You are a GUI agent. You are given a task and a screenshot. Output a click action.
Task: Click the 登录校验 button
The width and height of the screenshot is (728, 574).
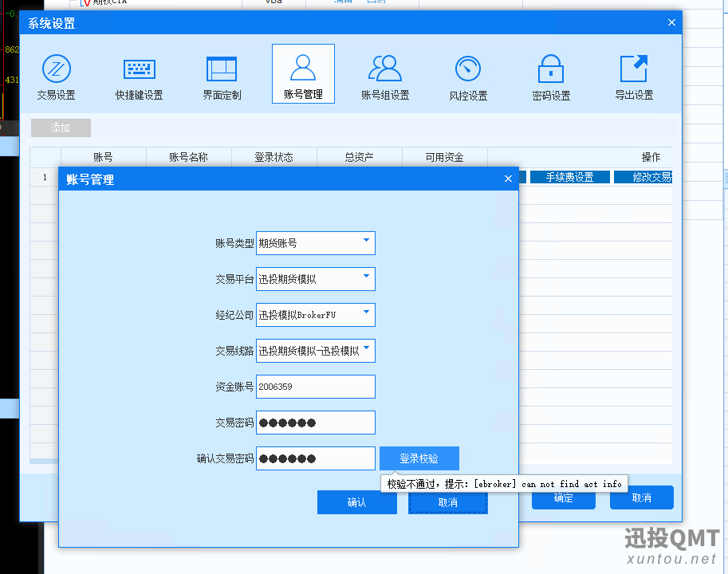pos(419,458)
